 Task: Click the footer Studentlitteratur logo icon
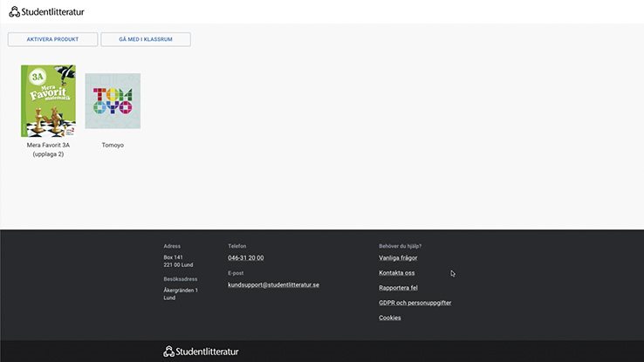(x=168, y=352)
